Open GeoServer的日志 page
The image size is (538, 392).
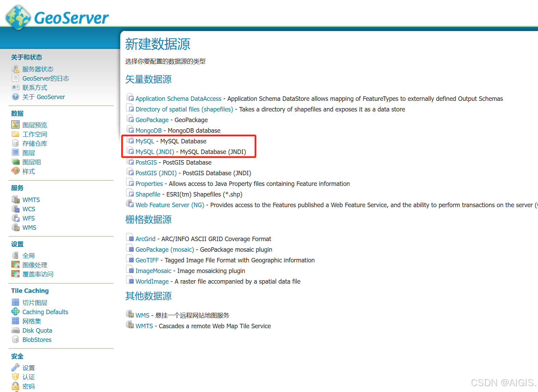click(x=46, y=79)
